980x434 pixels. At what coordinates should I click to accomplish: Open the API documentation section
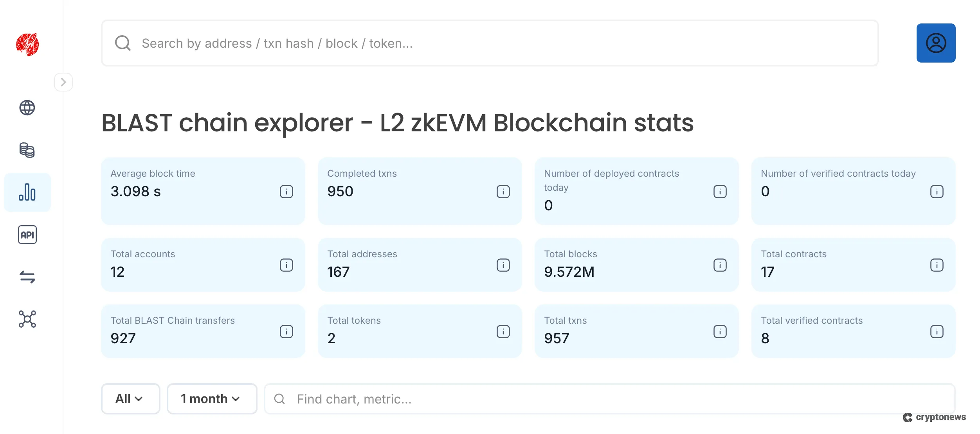[27, 235]
